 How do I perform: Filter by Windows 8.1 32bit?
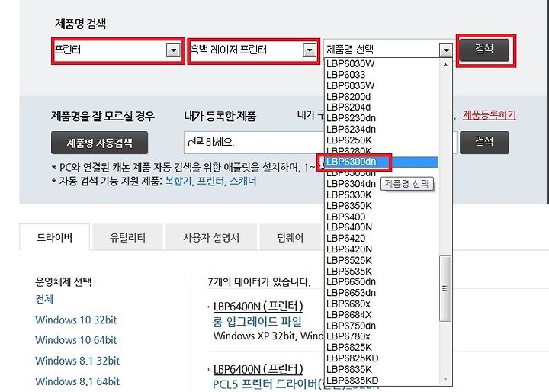click(x=77, y=361)
